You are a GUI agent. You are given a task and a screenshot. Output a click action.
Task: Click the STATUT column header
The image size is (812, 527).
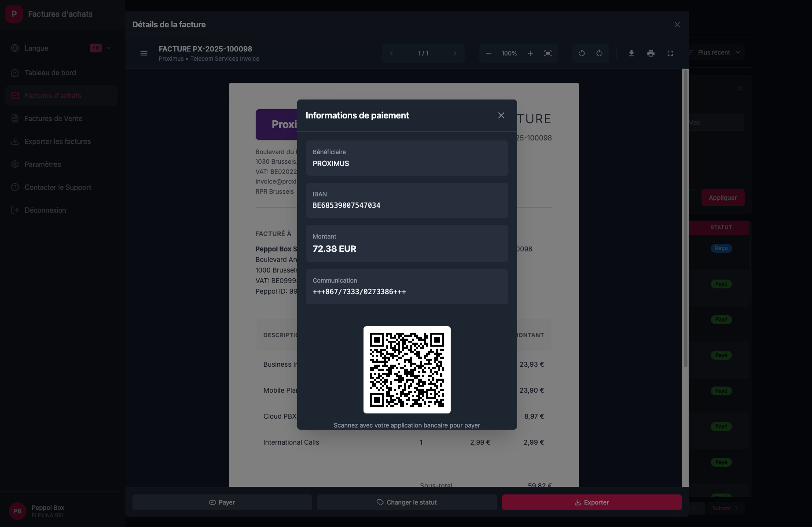(x=721, y=228)
